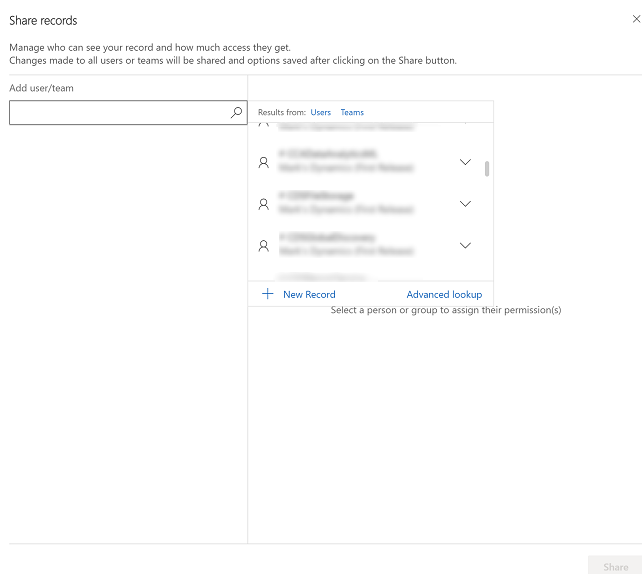Image resolution: width=642 pixels, height=574 pixels.
Task: Open Advanced lookup
Action: tap(444, 294)
